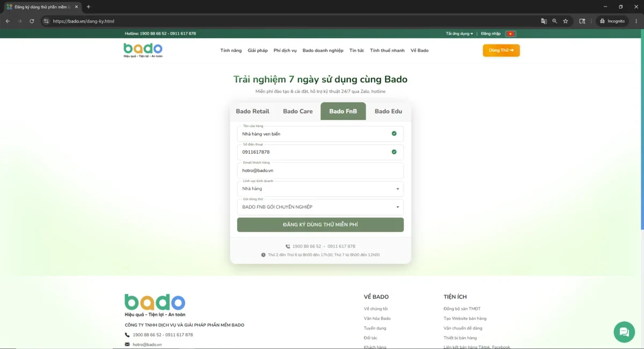The image size is (644, 349).
Task: Open Bado doanh nghiệp menu item
Action: pyautogui.click(x=323, y=50)
